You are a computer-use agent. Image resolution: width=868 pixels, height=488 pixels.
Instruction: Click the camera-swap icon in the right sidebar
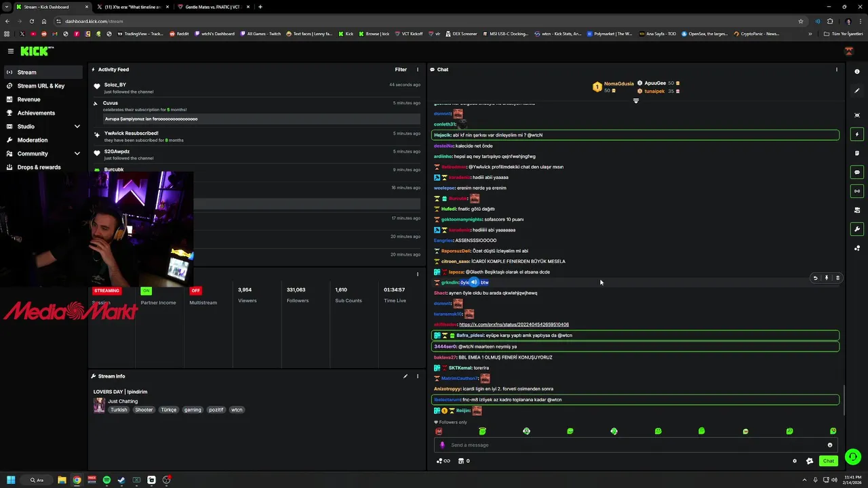point(857,210)
